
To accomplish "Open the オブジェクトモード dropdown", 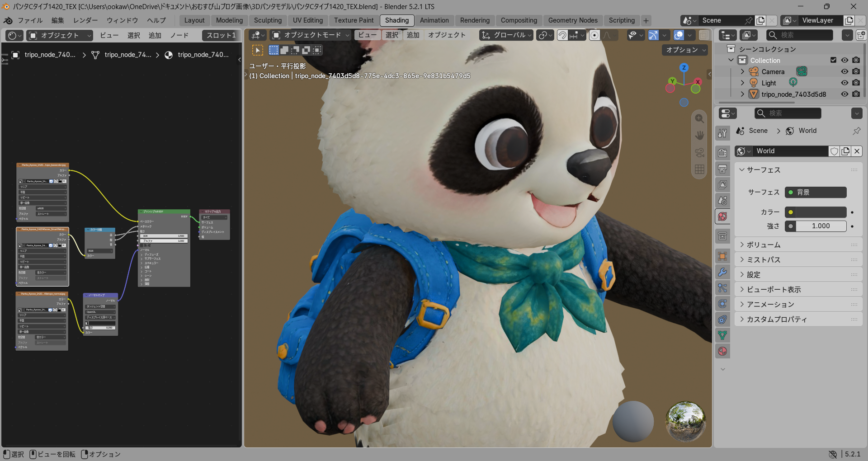I will click(311, 35).
